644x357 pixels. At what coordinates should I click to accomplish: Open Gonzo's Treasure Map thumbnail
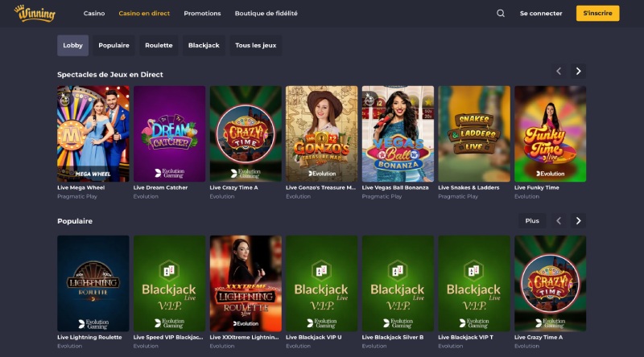tap(321, 133)
